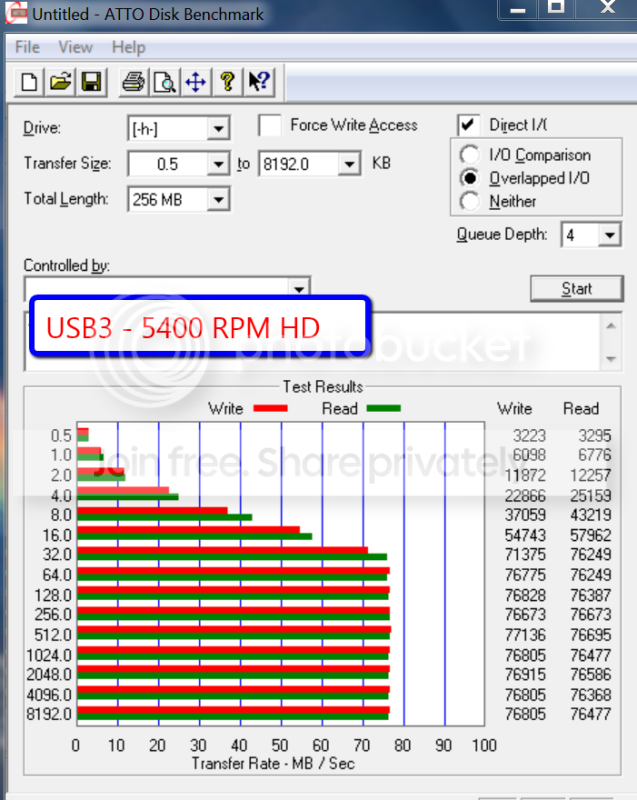
Task: Click the Start button
Action: click(x=576, y=289)
